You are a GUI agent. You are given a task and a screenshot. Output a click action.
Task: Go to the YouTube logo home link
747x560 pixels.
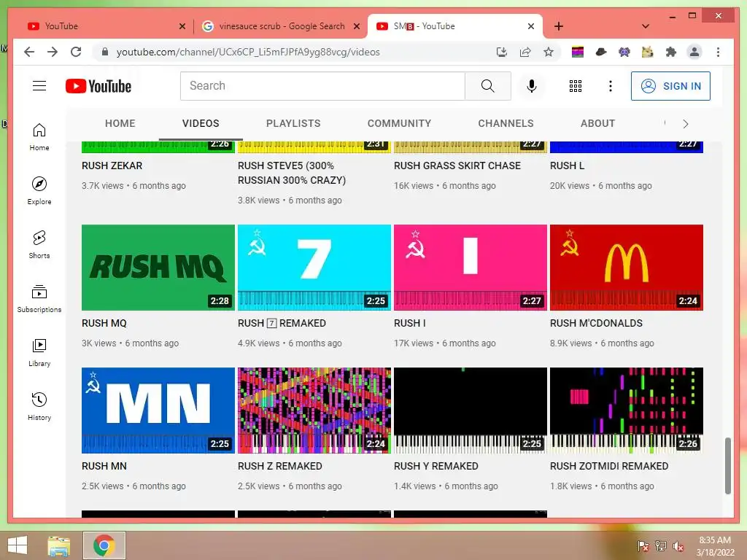point(98,86)
